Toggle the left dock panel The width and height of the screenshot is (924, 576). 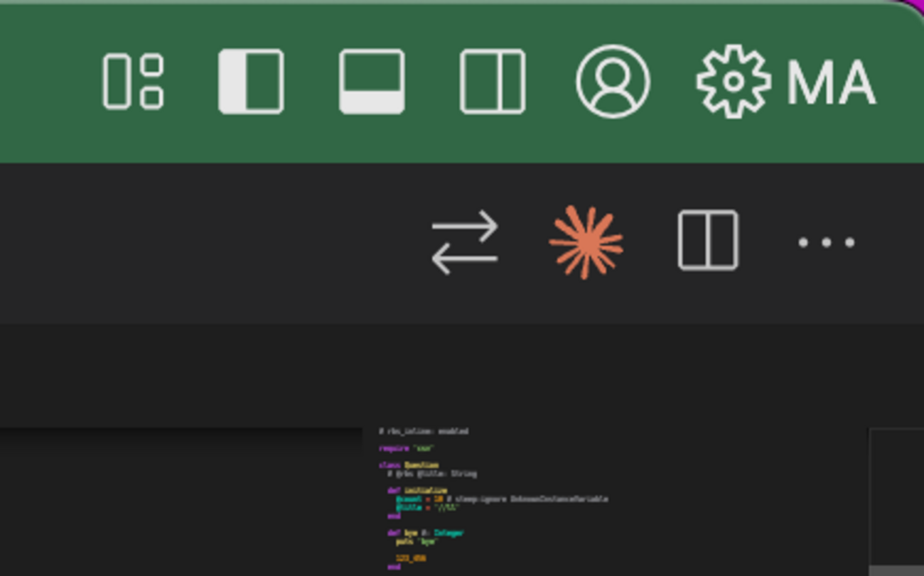coord(252,80)
